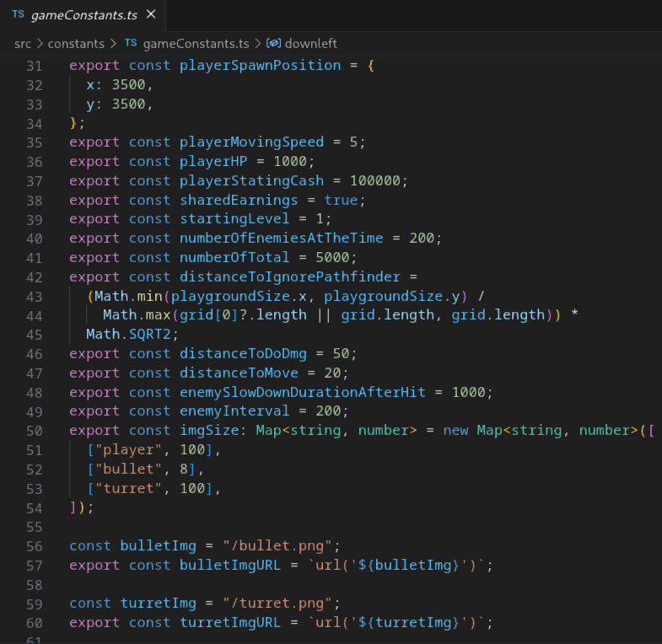Viewport: 662px width, 644px height.
Task: Expand the constants breadcrumb segment
Action: [76, 43]
